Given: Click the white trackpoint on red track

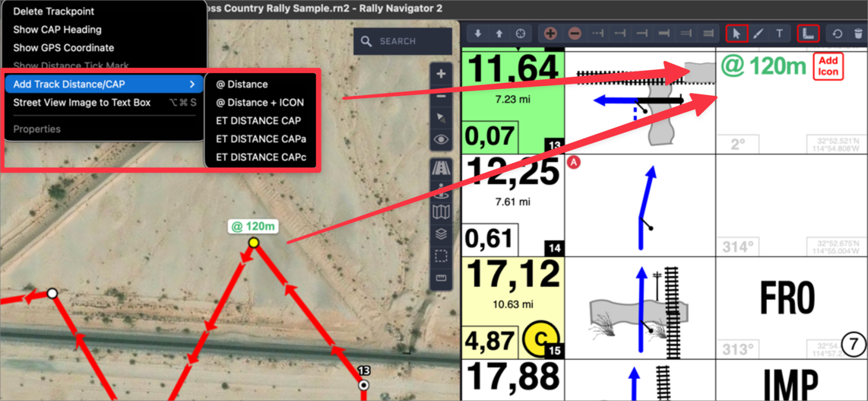Looking at the screenshot, I should point(52,293).
